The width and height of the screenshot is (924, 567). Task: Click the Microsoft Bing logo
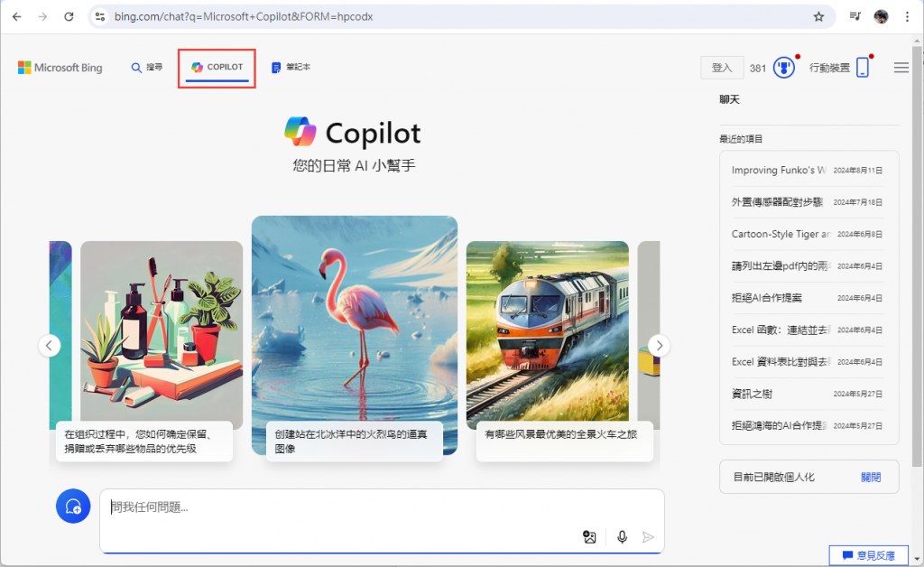(x=60, y=68)
